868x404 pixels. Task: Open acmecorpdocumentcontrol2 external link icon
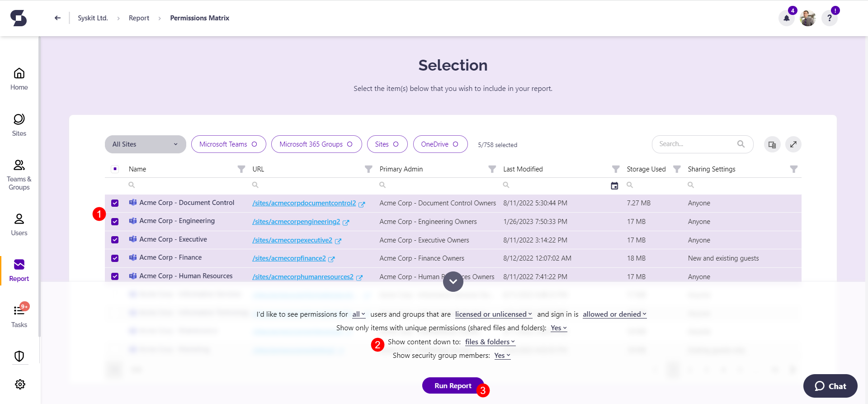pyautogui.click(x=362, y=204)
